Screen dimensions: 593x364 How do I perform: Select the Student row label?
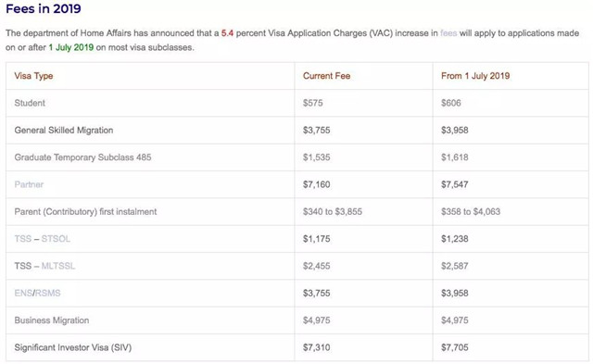point(30,103)
